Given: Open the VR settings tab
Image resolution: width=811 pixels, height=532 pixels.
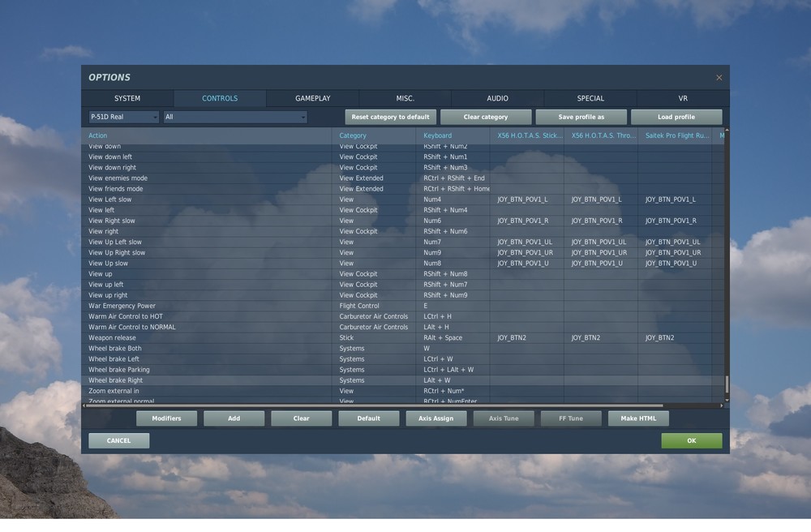Looking at the screenshot, I should pyautogui.click(x=682, y=97).
